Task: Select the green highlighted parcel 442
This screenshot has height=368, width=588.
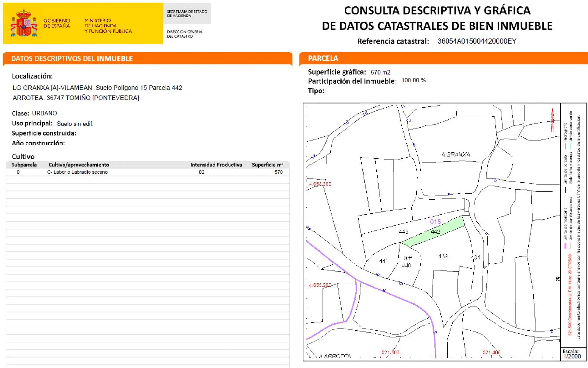Action: coord(435,232)
